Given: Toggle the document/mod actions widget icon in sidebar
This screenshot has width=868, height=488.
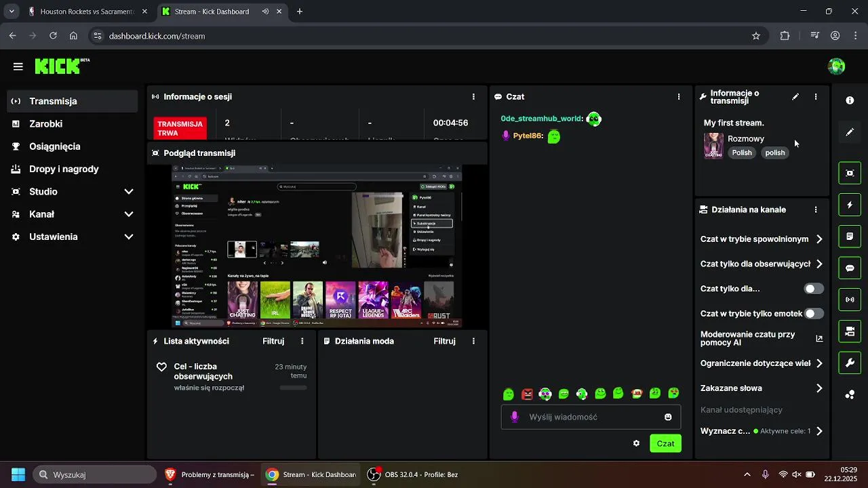Looking at the screenshot, I should click(x=850, y=237).
